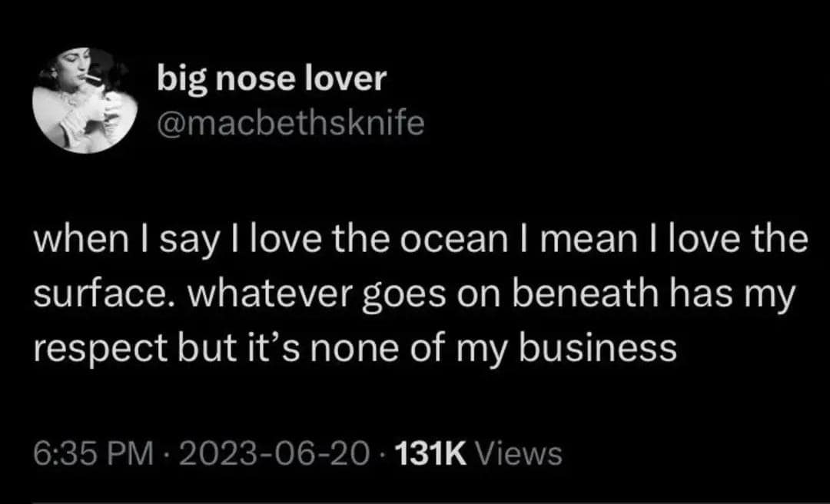Image resolution: width=830 pixels, height=504 pixels.
Task: Open the 131K Views count
Action: tap(477, 454)
